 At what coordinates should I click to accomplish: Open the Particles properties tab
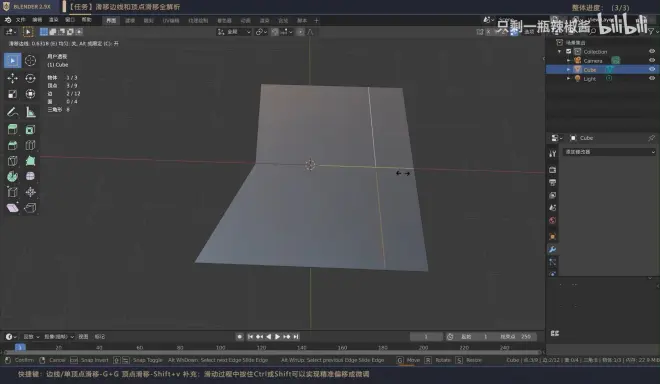553,262
